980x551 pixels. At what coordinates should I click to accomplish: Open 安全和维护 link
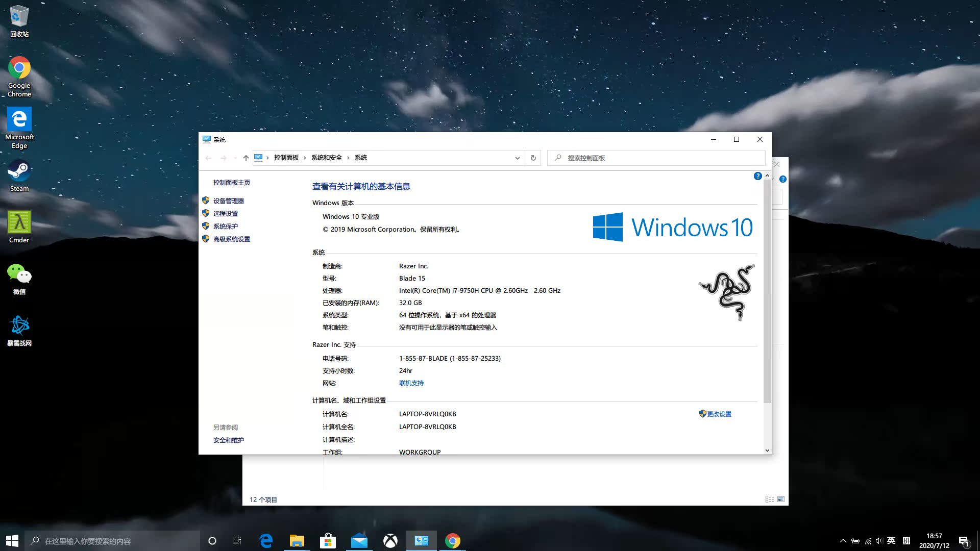(x=229, y=440)
